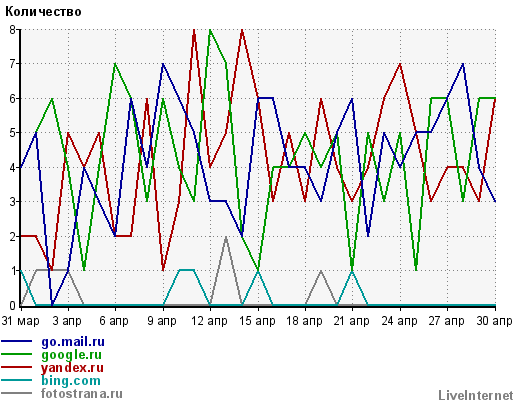
Task: Click the 21 апр date label
Action: tap(352, 321)
